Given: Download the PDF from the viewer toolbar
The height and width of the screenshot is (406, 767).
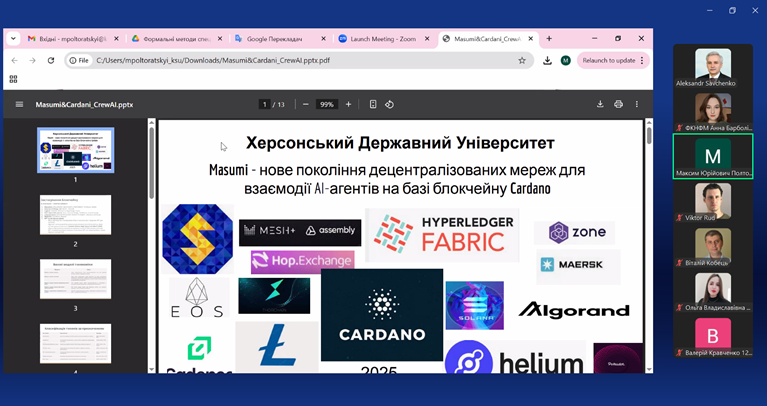Looking at the screenshot, I should click(x=600, y=104).
